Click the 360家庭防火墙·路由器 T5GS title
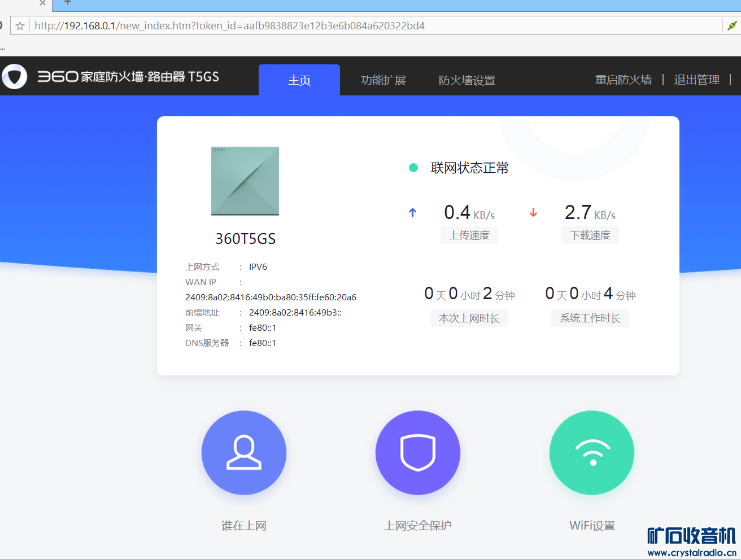The height and width of the screenshot is (560, 741). tap(128, 77)
